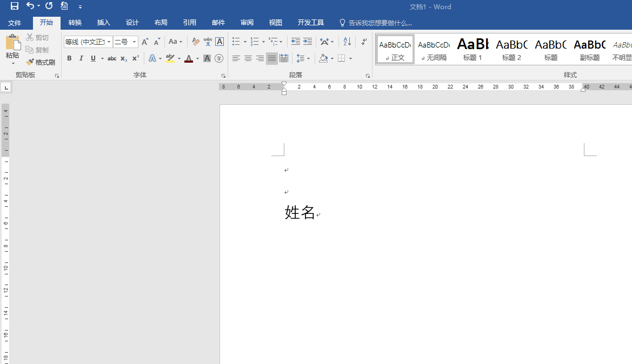The height and width of the screenshot is (364, 632).
Task: Select the 无间隔 style
Action: (433, 49)
